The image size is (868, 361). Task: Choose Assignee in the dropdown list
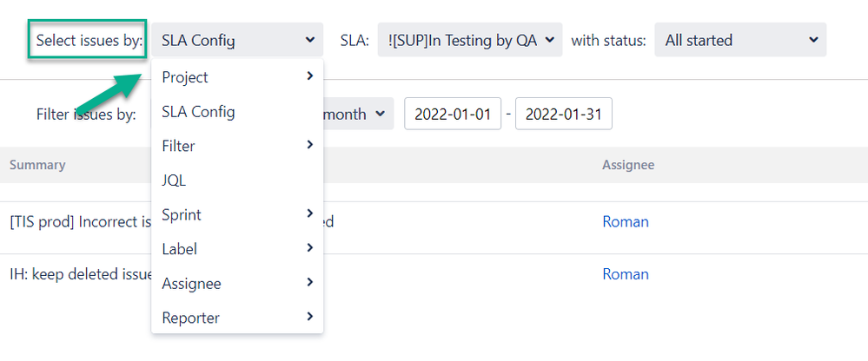pyautogui.click(x=191, y=284)
